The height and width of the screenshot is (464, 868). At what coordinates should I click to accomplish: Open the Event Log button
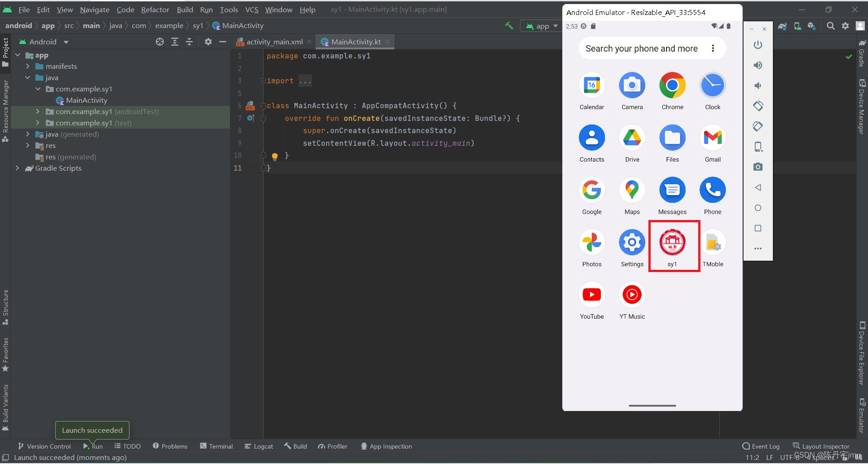click(761, 446)
